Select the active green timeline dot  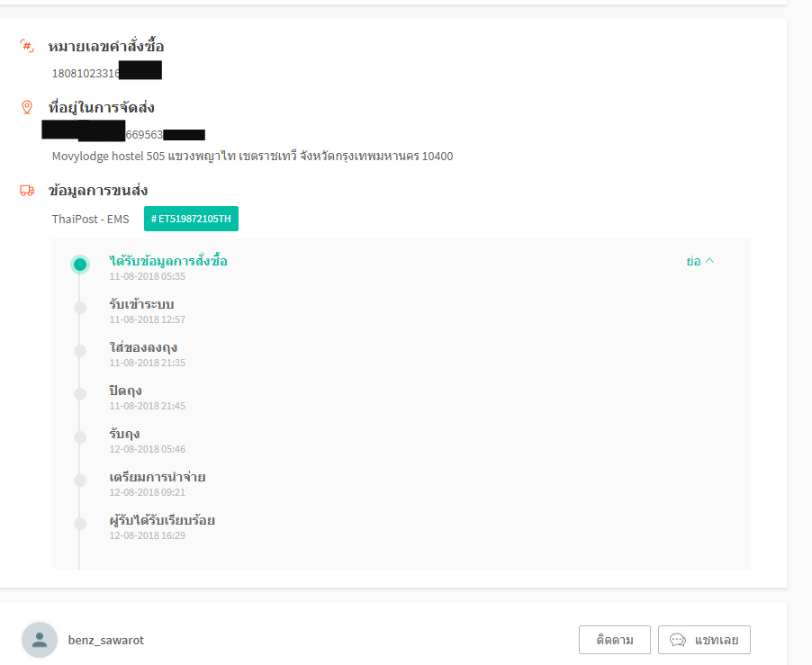click(x=80, y=265)
